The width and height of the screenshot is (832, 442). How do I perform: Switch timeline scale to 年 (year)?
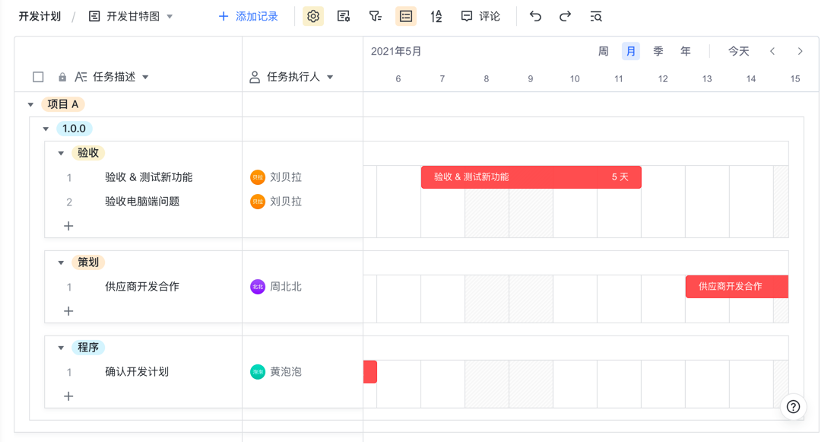click(x=685, y=51)
